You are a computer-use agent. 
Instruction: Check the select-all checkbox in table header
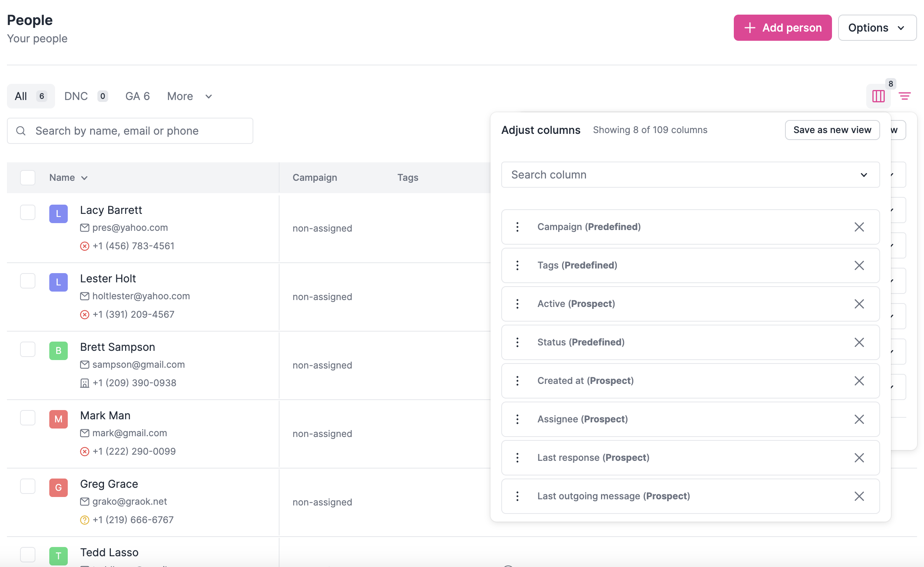click(27, 177)
